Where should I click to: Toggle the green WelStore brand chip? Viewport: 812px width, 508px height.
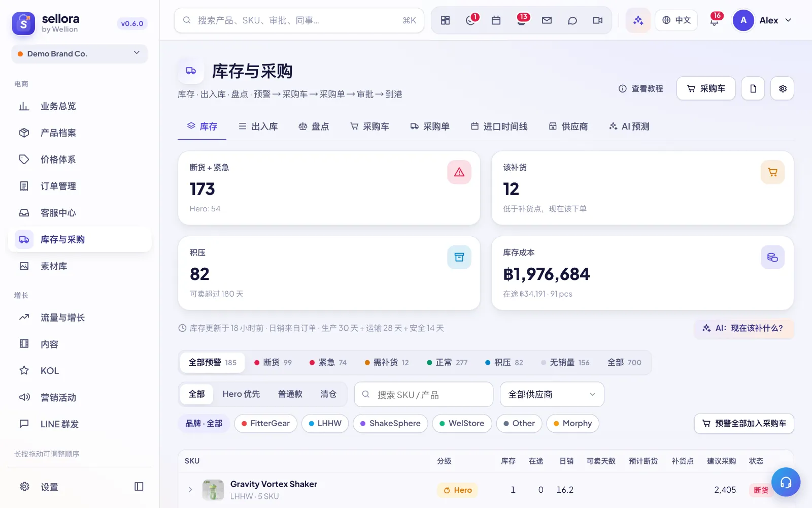[x=462, y=423]
